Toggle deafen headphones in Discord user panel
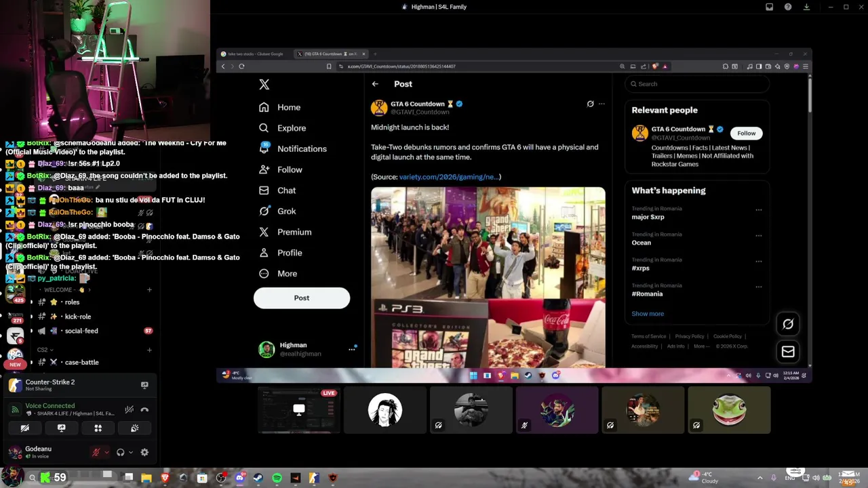The image size is (868, 488). click(120, 452)
